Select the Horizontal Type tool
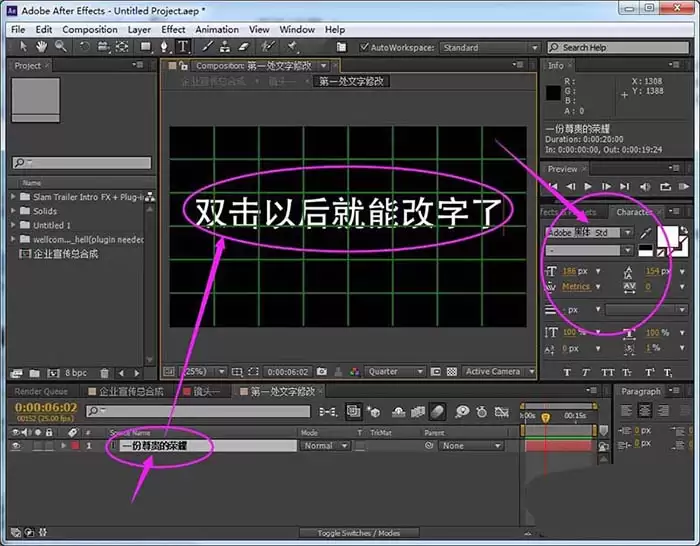 pos(183,46)
